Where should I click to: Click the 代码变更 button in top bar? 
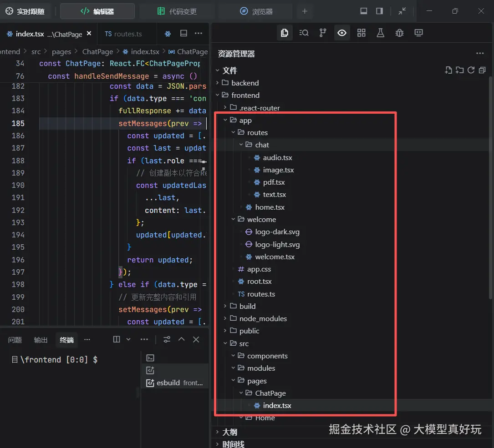(177, 11)
